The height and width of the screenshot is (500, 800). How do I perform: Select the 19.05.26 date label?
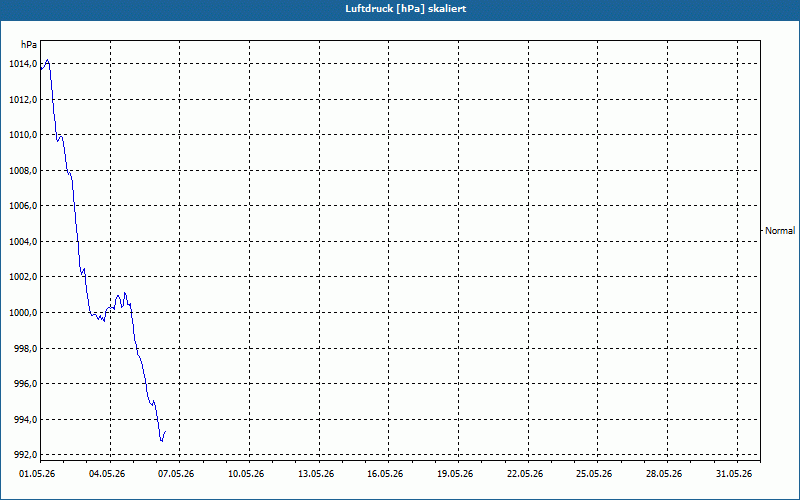(x=455, y=474)
